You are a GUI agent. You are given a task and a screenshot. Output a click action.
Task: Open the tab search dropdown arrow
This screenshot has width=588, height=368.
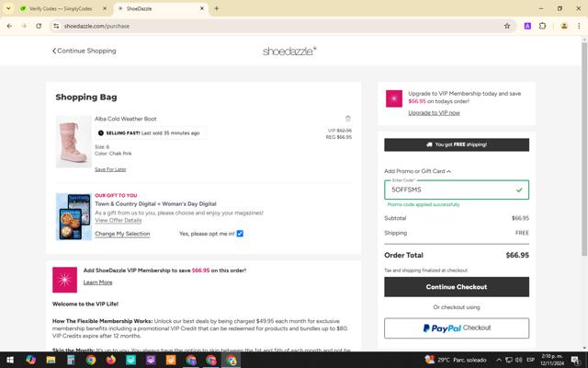pos(8,8)
